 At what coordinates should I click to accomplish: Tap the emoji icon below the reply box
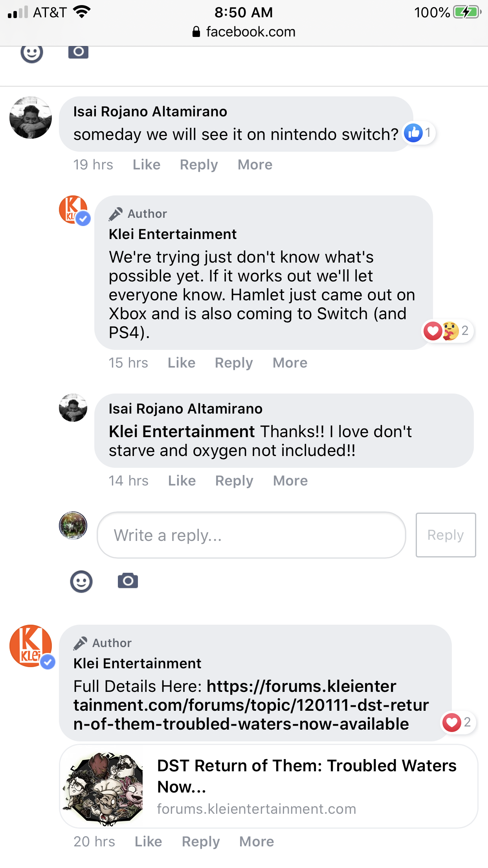click(81, 581)
